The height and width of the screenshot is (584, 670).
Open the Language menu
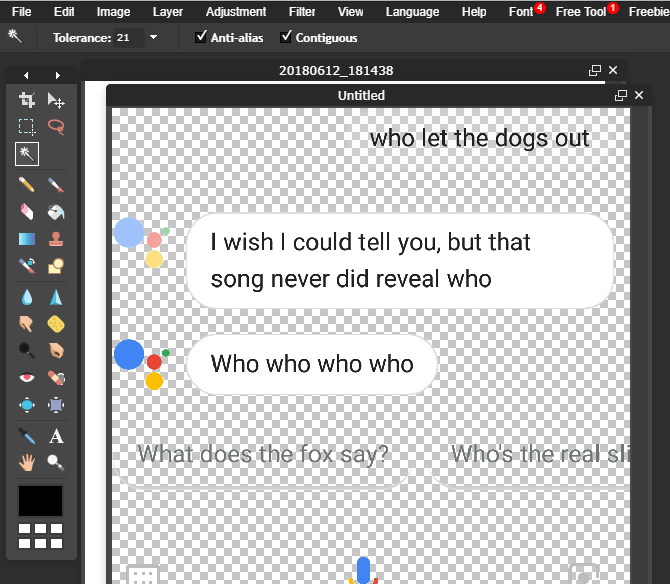[x=412, y=12]
